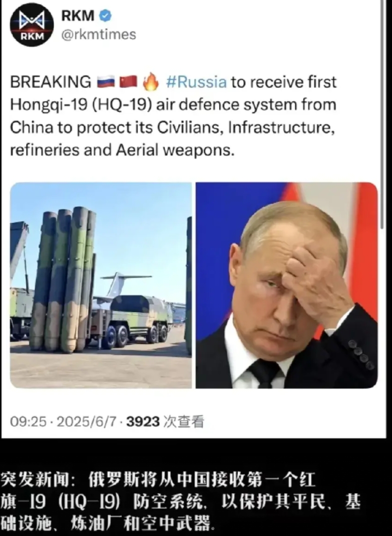Open the missile launcher photo
The width and height of the screenshot is (392, 536).
click(101, 285)
